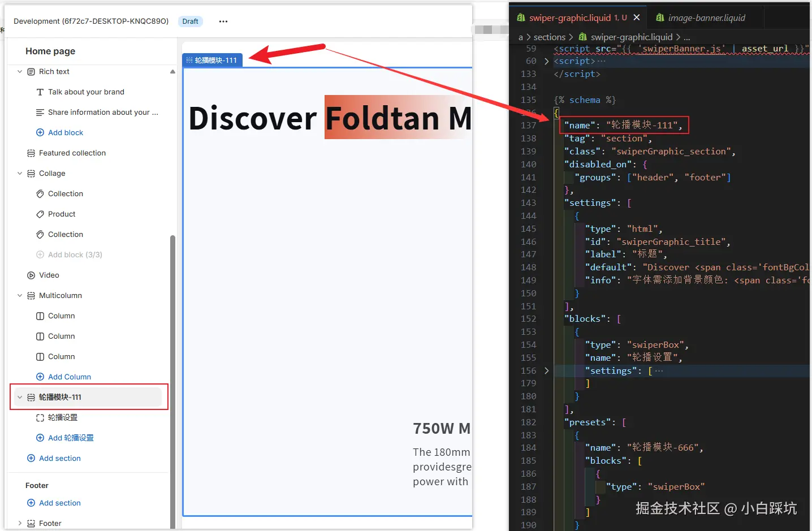The height and width of the screenshot is (531, 812).
Task: Click the text icon beside Talk about your brand
Action: pyautogui.click(x=40, y=92)
